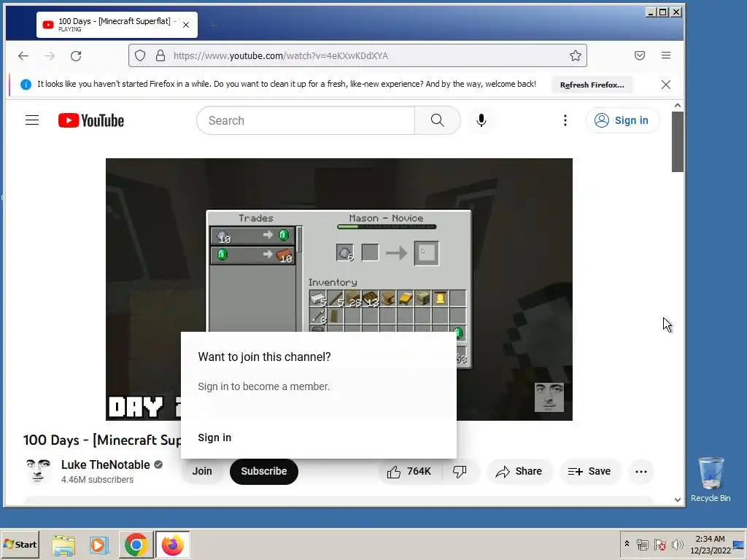747x560 pixels.
Task: Open a new tab with plus
Action: tap(214, 26)
